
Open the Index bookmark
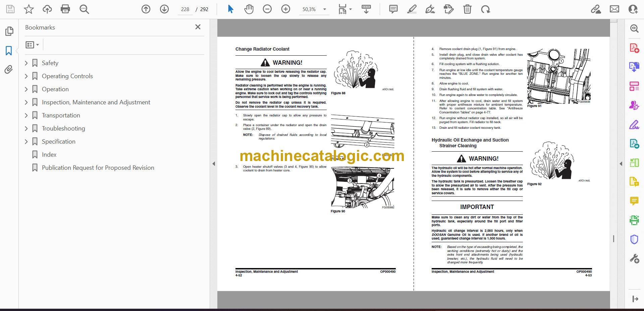click(x=49, y=155)
